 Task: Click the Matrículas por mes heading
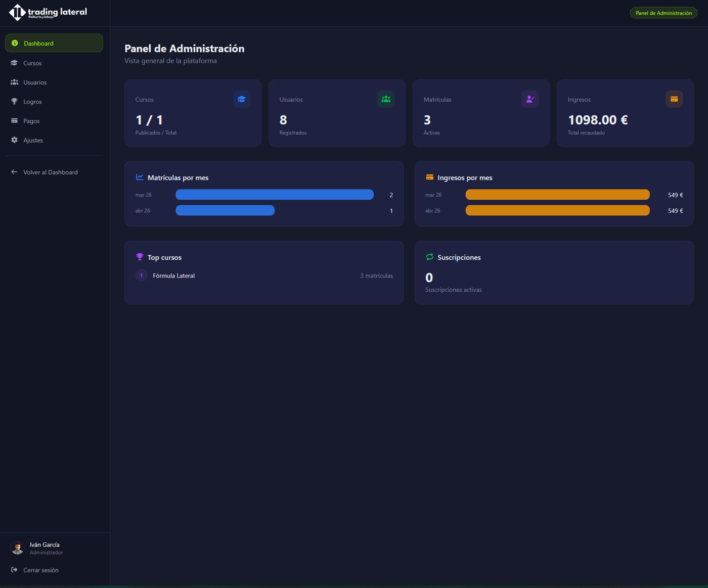[x=178, y=177]
